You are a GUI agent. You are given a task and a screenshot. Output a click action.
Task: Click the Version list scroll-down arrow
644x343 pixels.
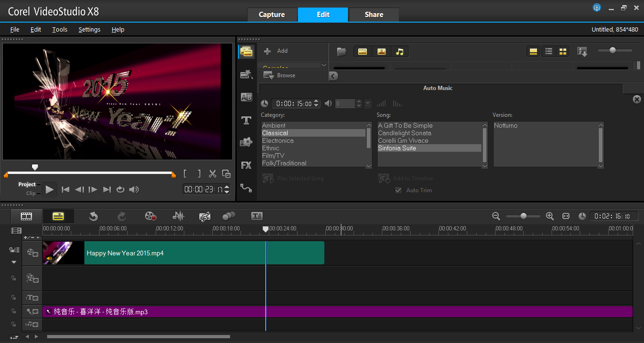[x=601, y=166]
